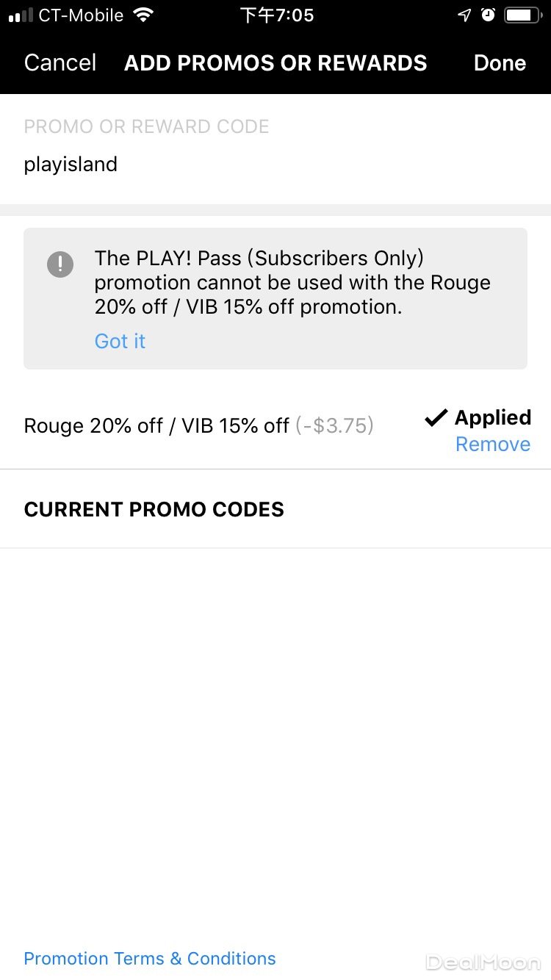Remove the Rouge 20% off promotion
551x980 pixels.
pos(492,444)
